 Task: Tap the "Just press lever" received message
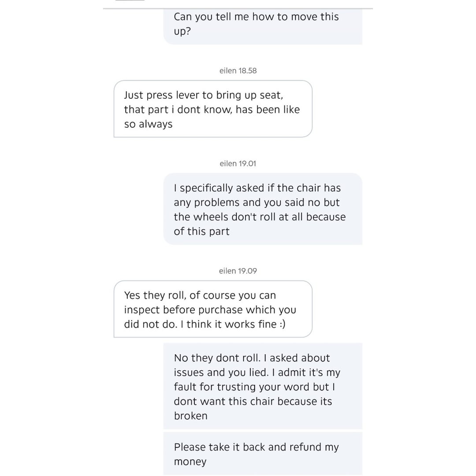click(213, 109)
